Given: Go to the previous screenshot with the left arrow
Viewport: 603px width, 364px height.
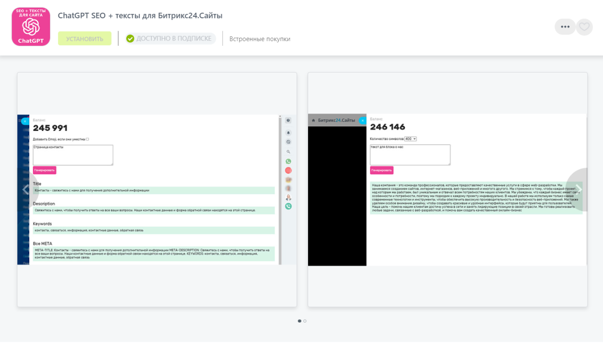Looking at the screenshot, I should (25, 189).
